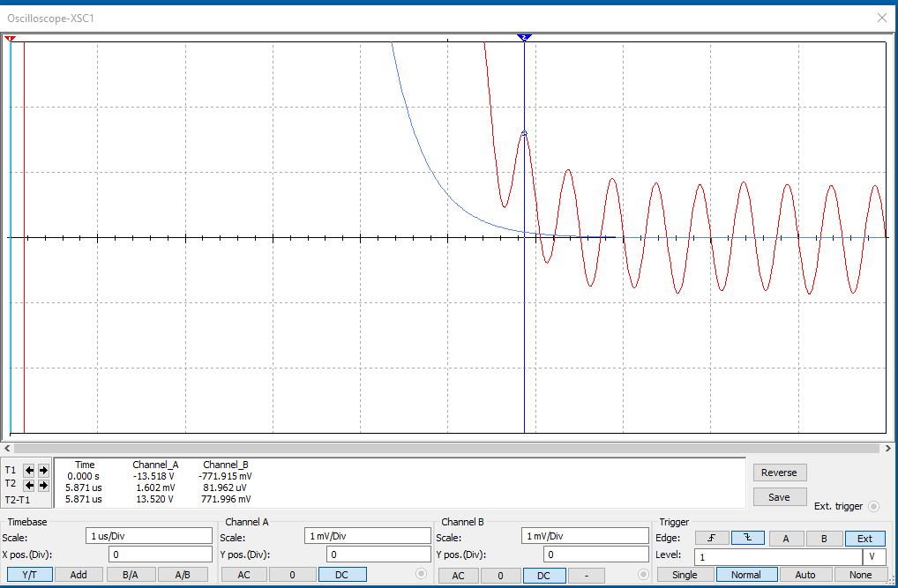Set Channel B coupling to DC
Image resolution: width=898 pixels, height=588 pixels.
[x=544, y=575]
